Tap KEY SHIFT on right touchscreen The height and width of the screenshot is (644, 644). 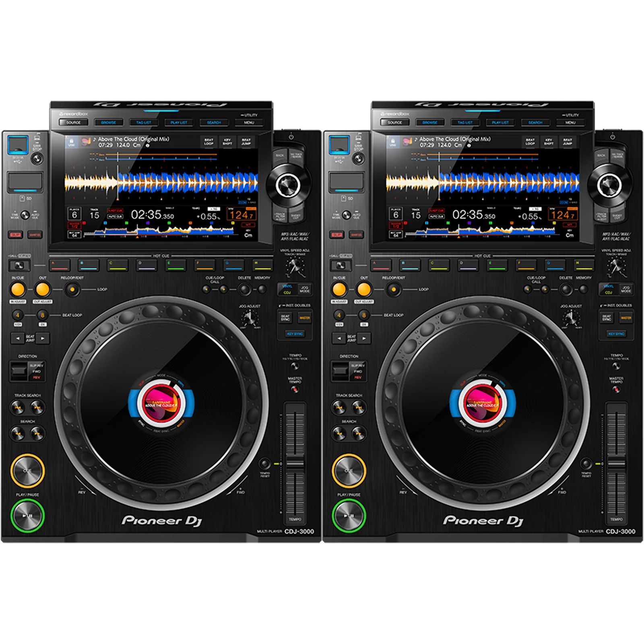point(549,142)
